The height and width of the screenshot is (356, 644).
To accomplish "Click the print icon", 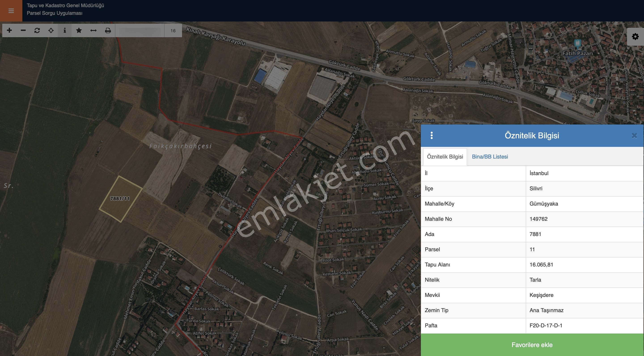I will coord(108,30).
